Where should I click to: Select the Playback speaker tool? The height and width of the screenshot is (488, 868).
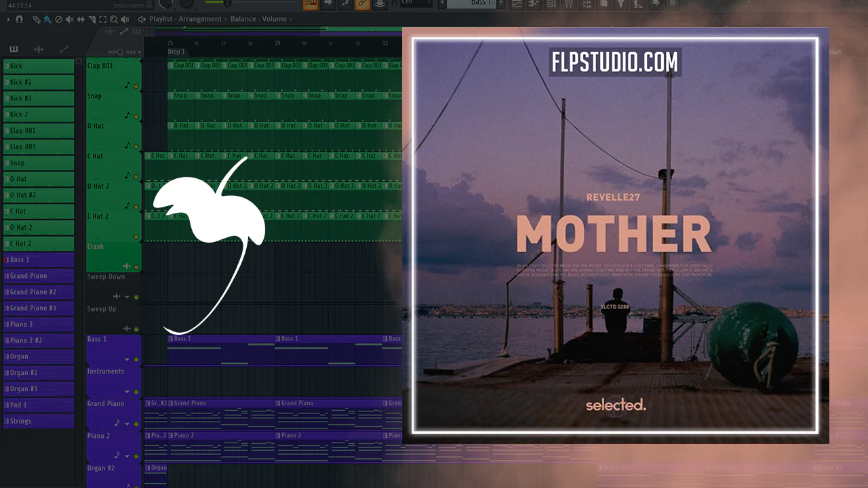[124, 19]
